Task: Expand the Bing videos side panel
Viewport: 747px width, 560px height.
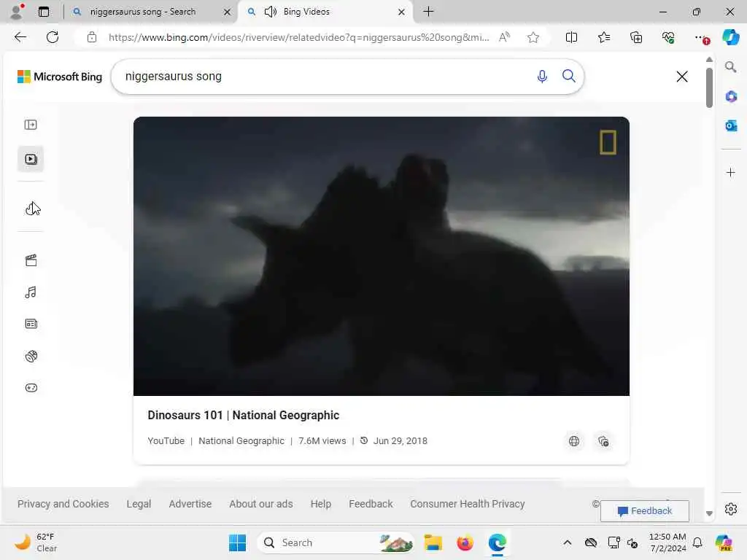Action: coord(31,125)
